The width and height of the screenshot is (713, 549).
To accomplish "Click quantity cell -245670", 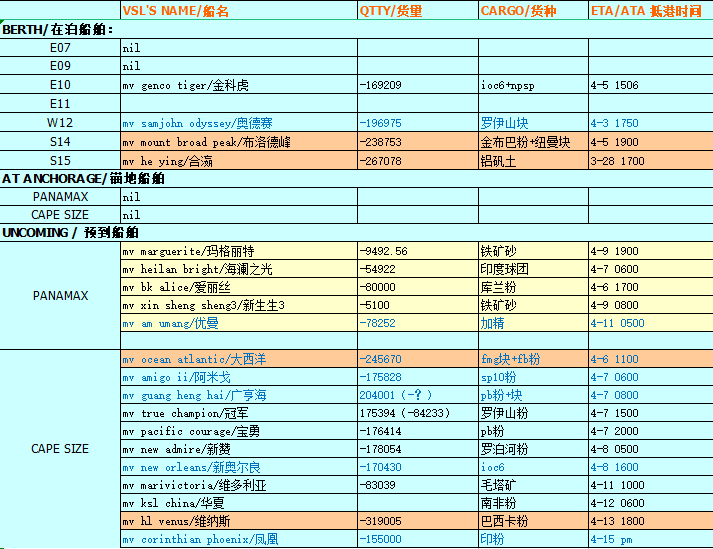I will tap(418, 359).
